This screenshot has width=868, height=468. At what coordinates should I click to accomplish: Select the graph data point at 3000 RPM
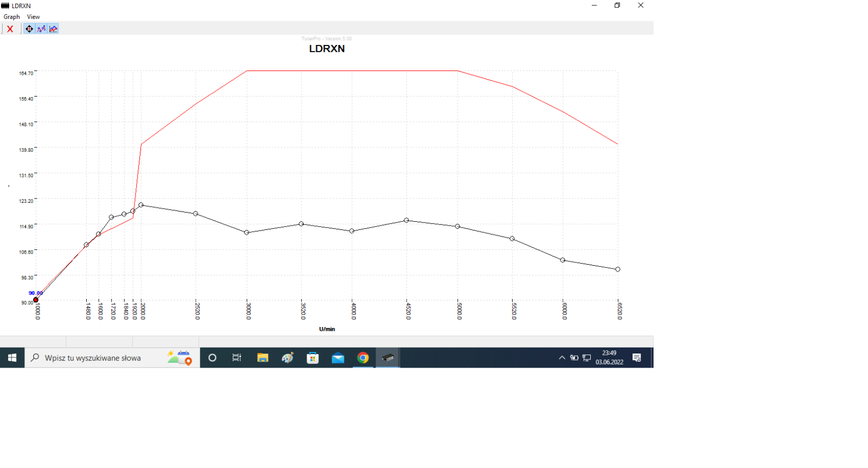tap(247, 233)
